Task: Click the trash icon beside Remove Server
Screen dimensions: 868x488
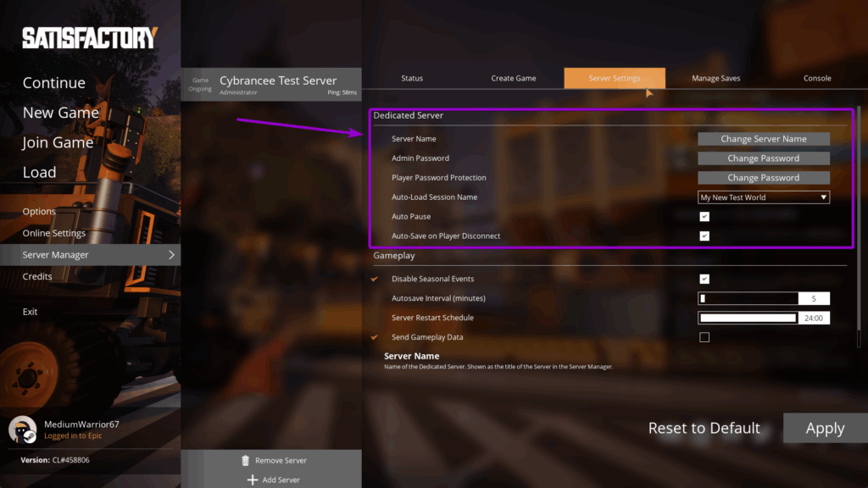Action: (246, 460)
